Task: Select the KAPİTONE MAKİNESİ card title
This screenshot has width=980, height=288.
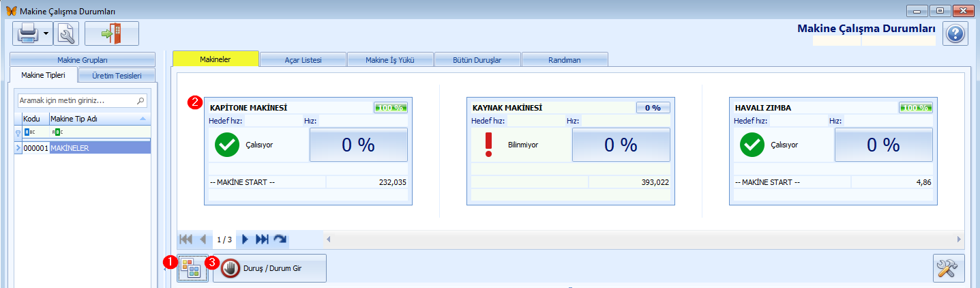Action: [249, 108]
